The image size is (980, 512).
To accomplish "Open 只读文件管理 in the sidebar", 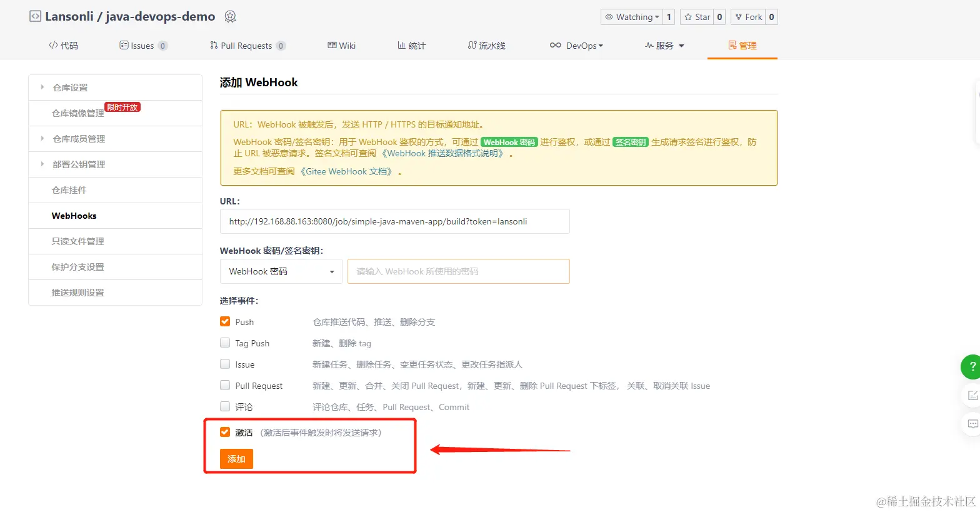I will click(116, 241).
